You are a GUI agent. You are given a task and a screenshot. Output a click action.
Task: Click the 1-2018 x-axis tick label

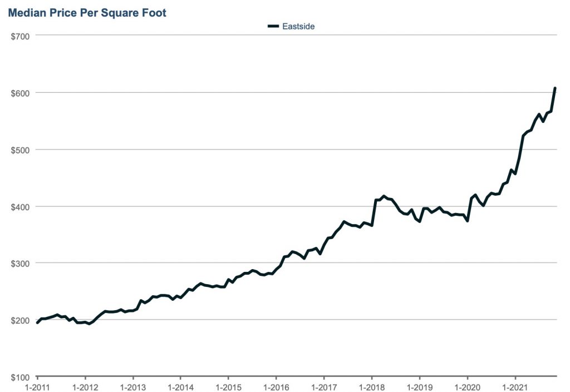pos(371,386)
